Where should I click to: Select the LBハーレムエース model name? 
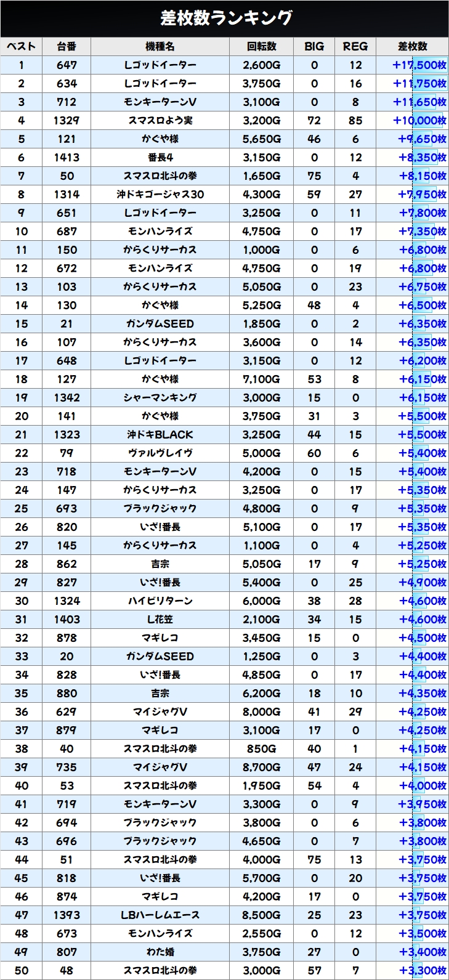[160, 915]
